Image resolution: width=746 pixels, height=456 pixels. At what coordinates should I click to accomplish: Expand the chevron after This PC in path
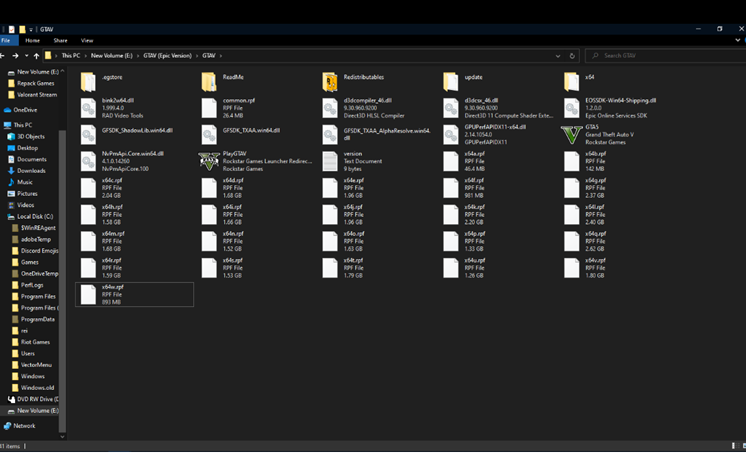(x=86, y=56)
